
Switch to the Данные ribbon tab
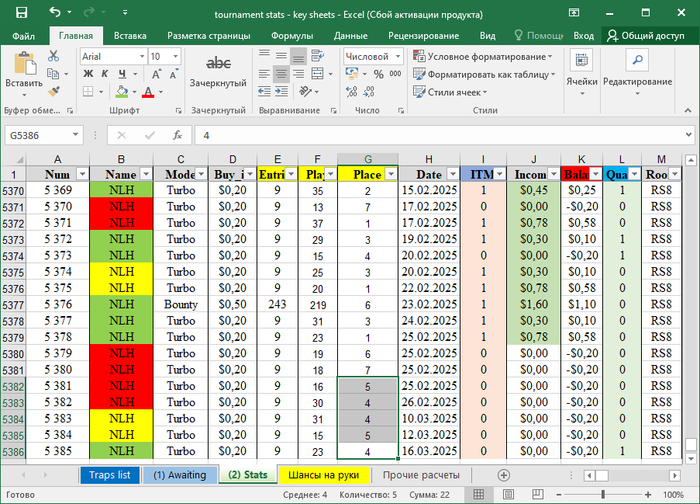[x=350, y=36]
